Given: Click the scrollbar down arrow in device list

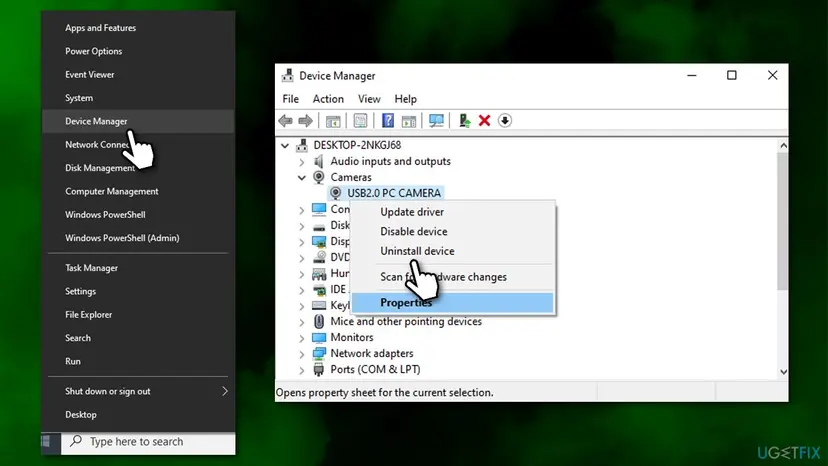Looking at the screenshot, I should pos(783,372).
